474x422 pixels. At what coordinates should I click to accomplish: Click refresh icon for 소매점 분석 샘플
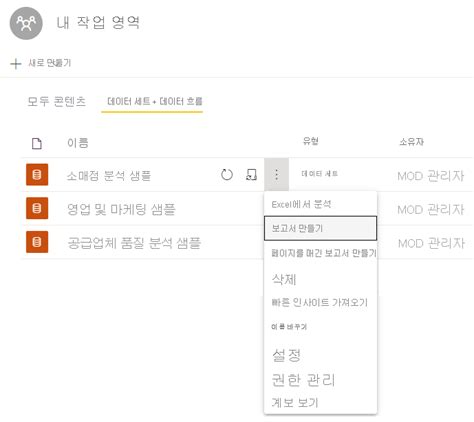pyautogui.click(x=227, y=175)
